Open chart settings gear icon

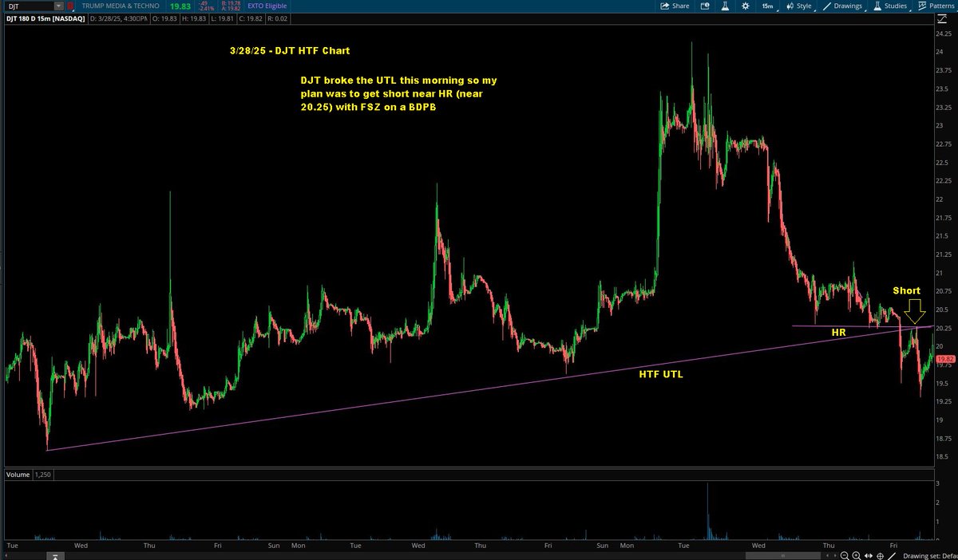click(x=744, y=6)
